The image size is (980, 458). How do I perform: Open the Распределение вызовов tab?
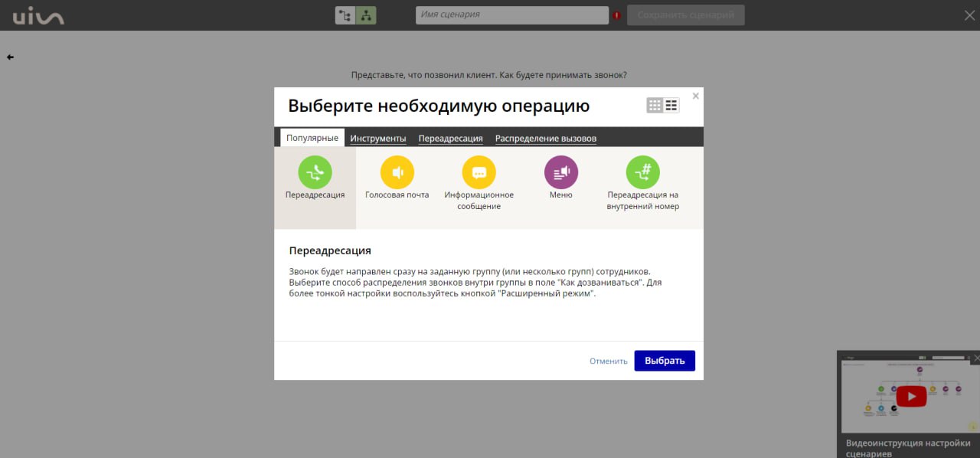click(x=545, y=139)
